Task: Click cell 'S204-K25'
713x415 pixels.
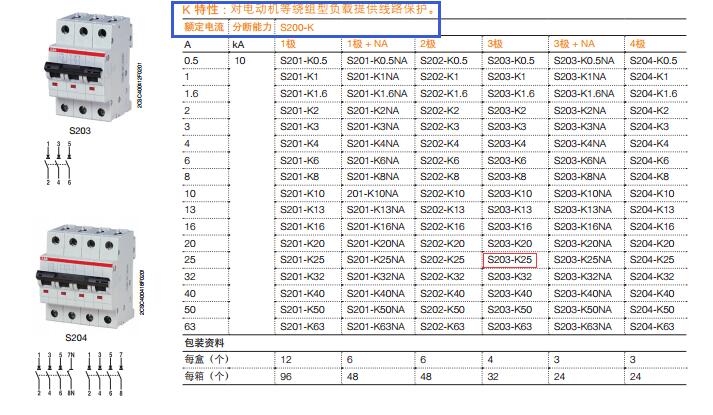Action: click(x=652, y=260)
